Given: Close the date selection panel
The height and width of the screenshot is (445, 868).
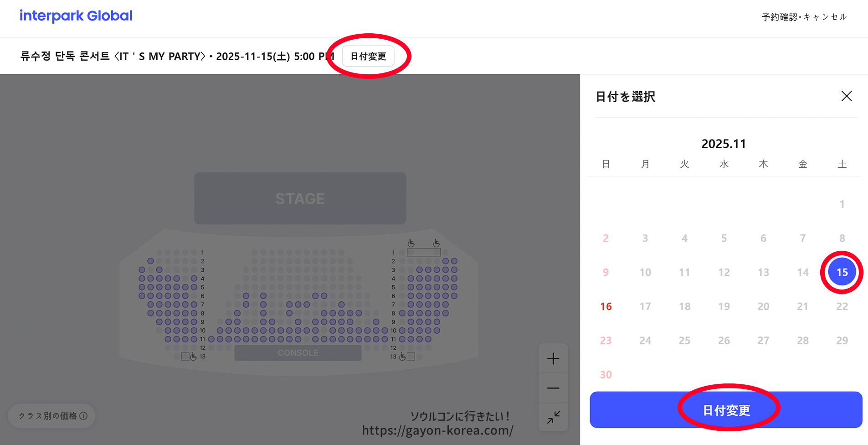Looking at the screenshot, I should [x=846, y=96].
